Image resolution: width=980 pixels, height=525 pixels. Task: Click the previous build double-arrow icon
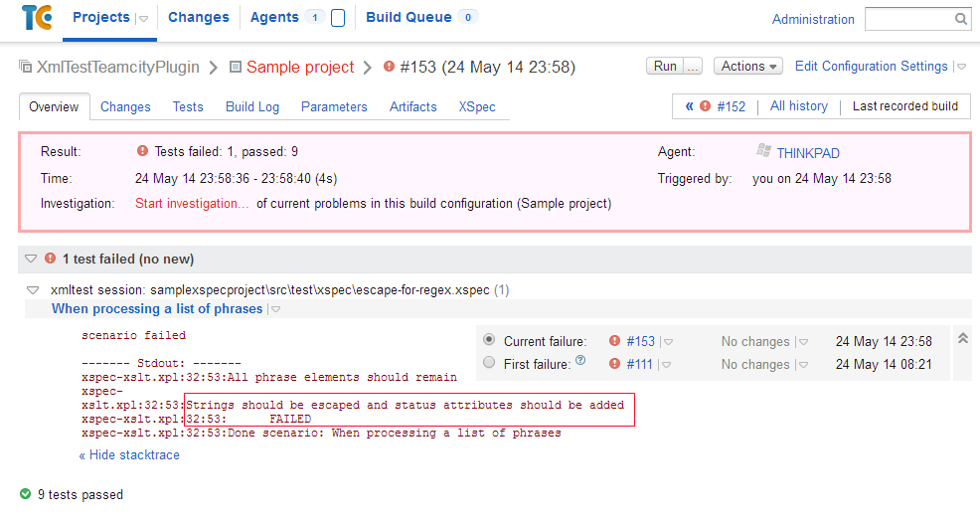pos(690,106)
